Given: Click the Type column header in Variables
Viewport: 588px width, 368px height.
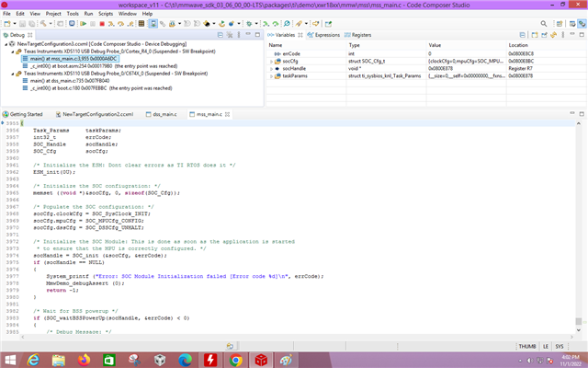Looking at the screenshot, I should tap(354, 45).
